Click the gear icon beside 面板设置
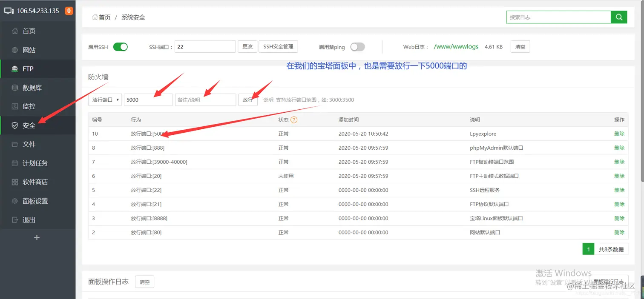 [x=15, y=201]
